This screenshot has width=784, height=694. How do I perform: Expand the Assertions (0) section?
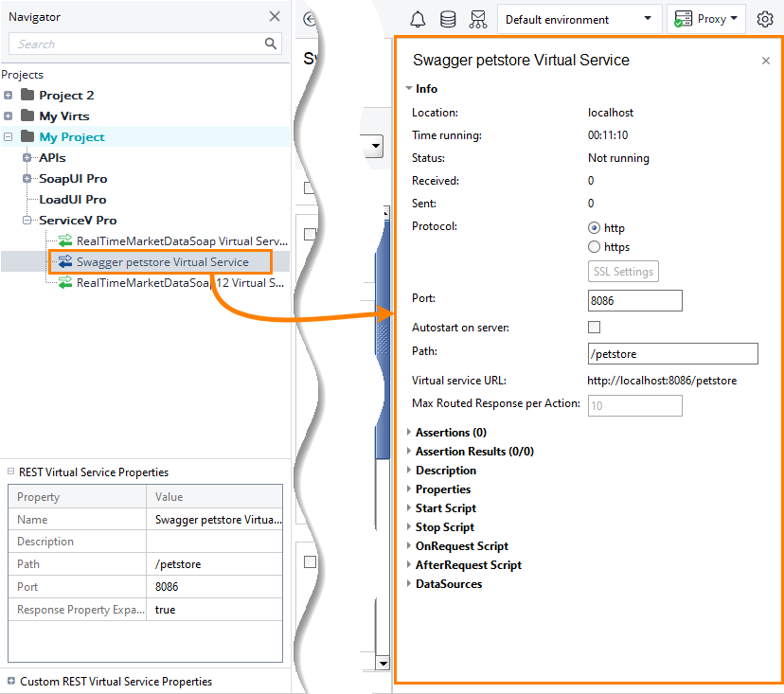pyautogui.click(x=409, y=432)
